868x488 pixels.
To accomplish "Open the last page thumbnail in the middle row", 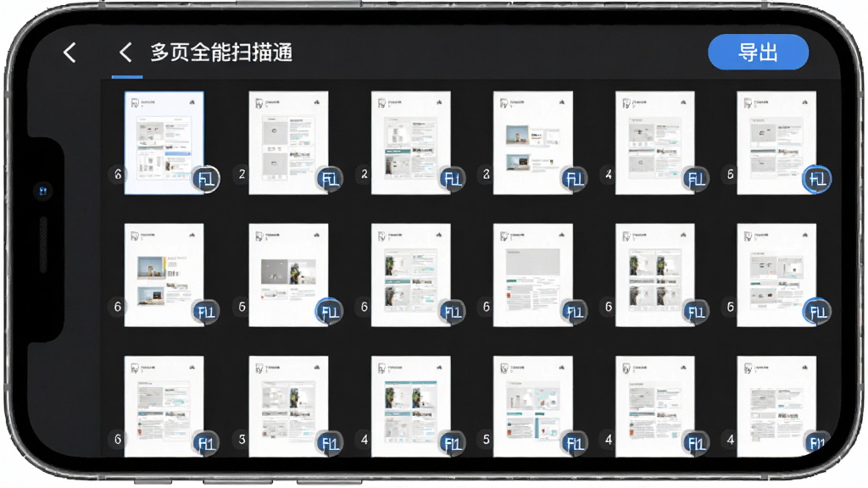I will coord(776,275).
